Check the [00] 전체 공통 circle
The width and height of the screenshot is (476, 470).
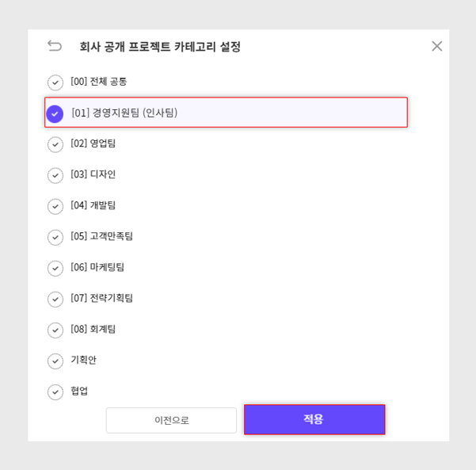pyautogui.click(x=55, y=82)
